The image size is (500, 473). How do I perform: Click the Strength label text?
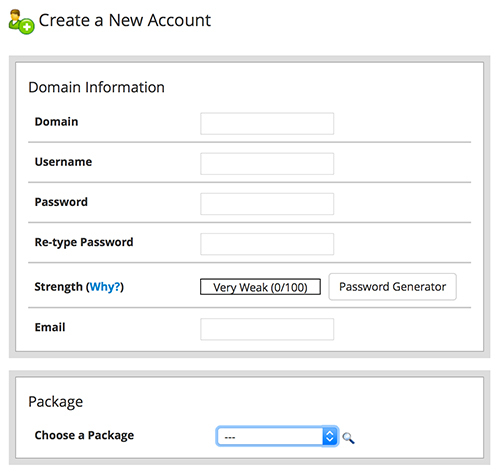[x=58, y=287]
